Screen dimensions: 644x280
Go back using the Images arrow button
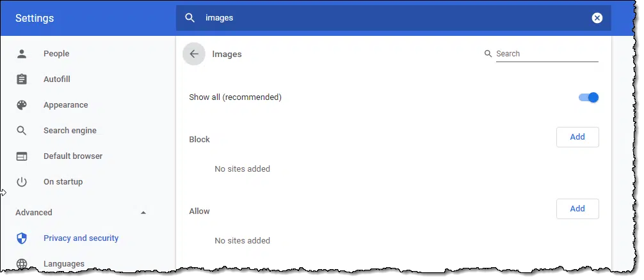194,54
